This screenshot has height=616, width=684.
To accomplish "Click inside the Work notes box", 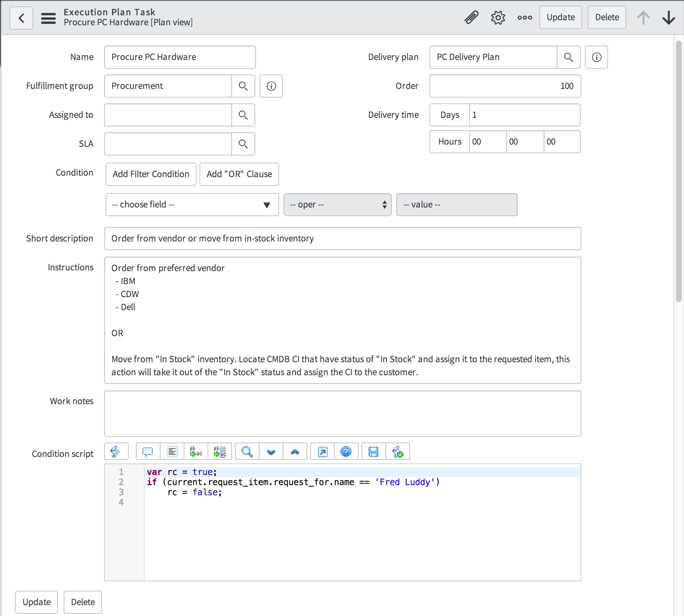I will point(342,414).
